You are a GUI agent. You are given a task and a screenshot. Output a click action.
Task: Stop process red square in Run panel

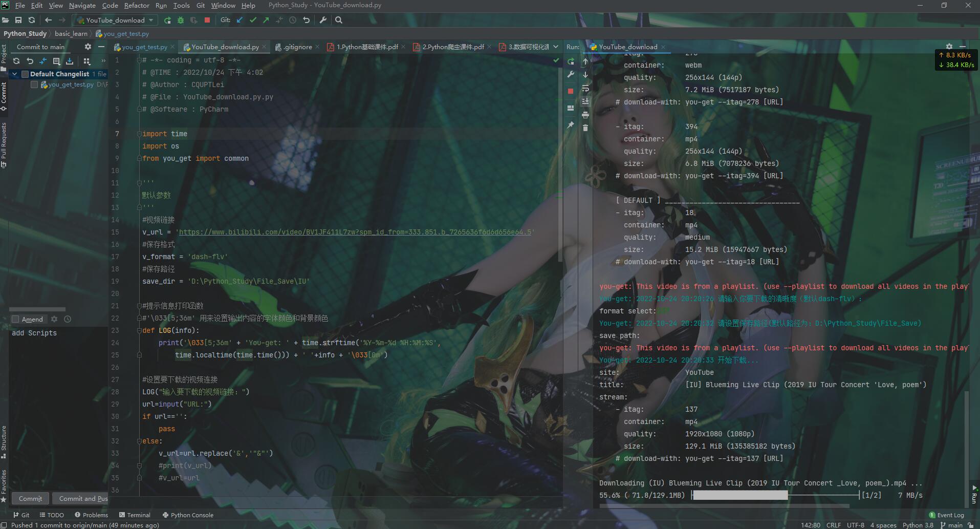571,91
